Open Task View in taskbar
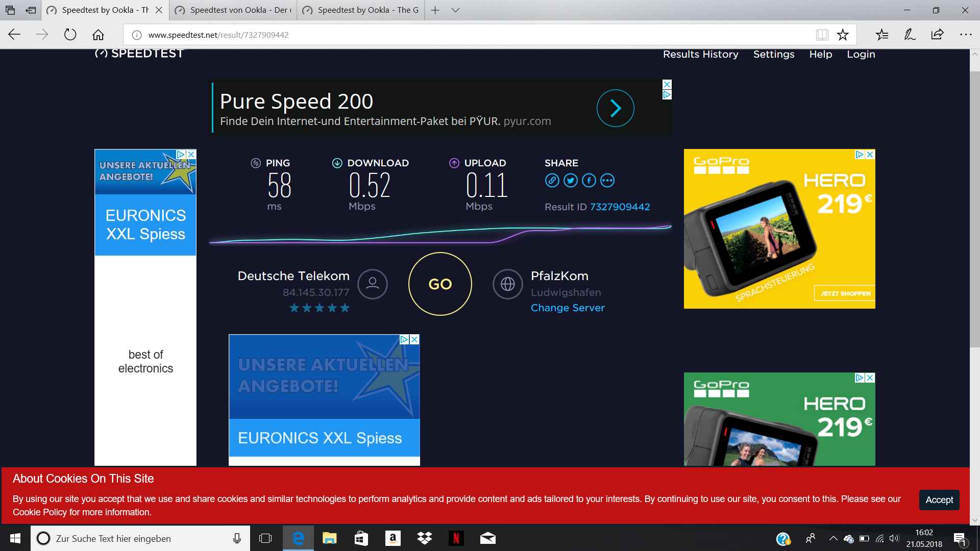This screenshot has width=980, height=551. point(265,538)
